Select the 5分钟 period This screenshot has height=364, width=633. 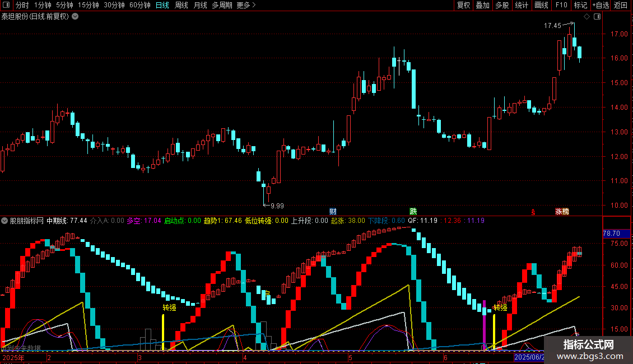click(64, 5)
